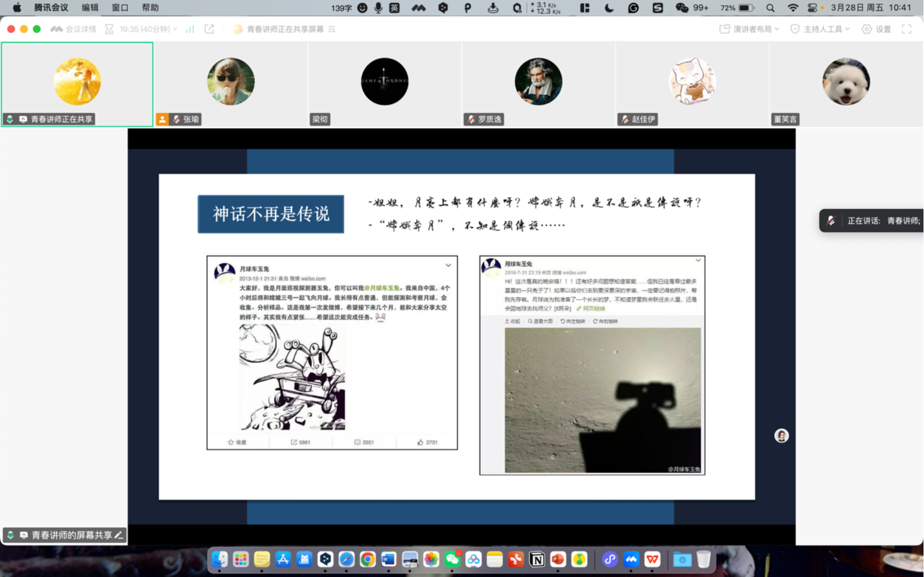The image size is (924, 577).
Task: Click the green network signal bars icon
Action: [190, 29]
